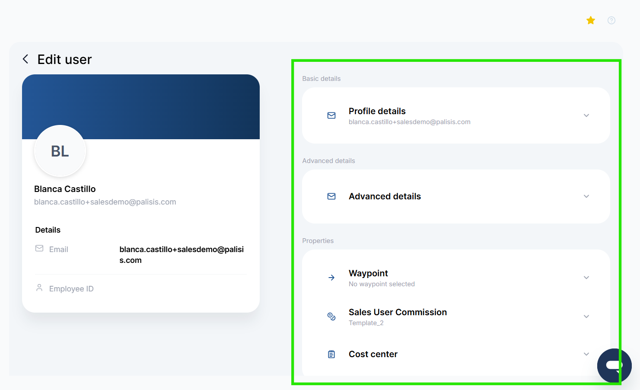
Task: Click the Email icon under Details
Action: click(x=39, y=248)
